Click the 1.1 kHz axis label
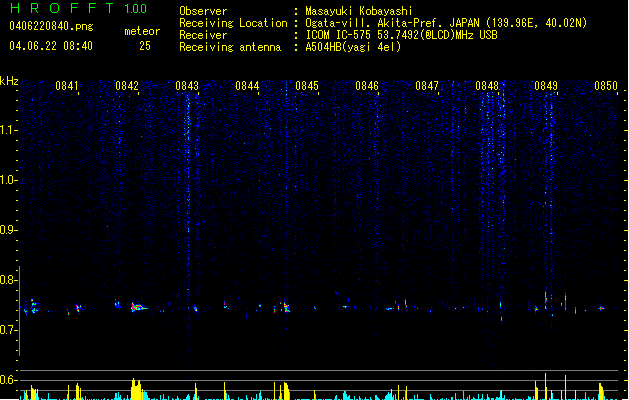This screenshot has height=400, width=629. click(9, 130)
